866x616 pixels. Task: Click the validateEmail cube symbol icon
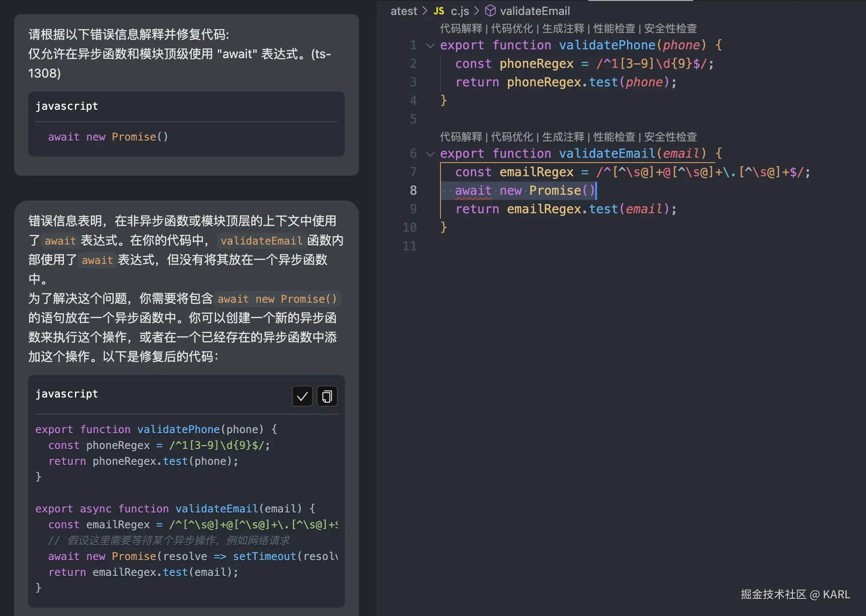click(x=490, y=11)
